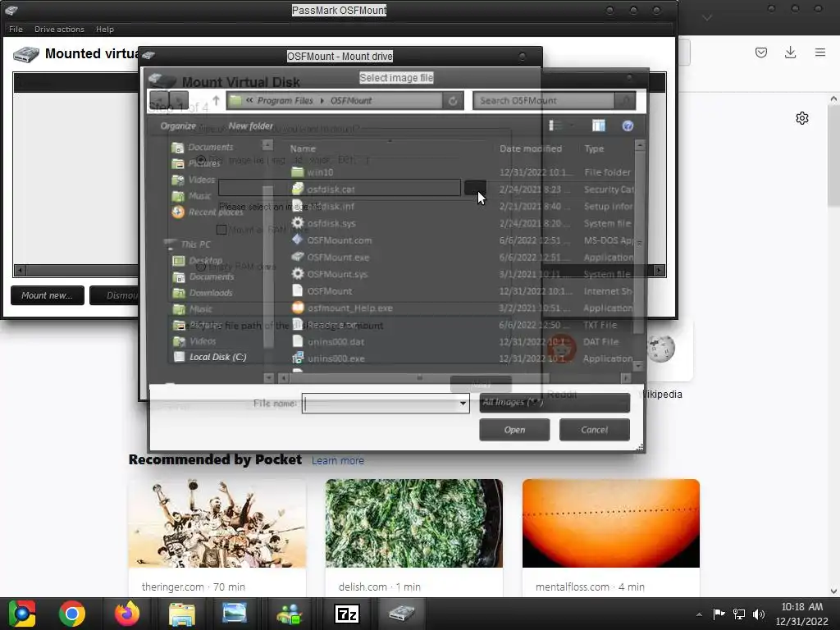840x630 pixels.
Task: Select Downloads in navigation pane
Action: 203,293
